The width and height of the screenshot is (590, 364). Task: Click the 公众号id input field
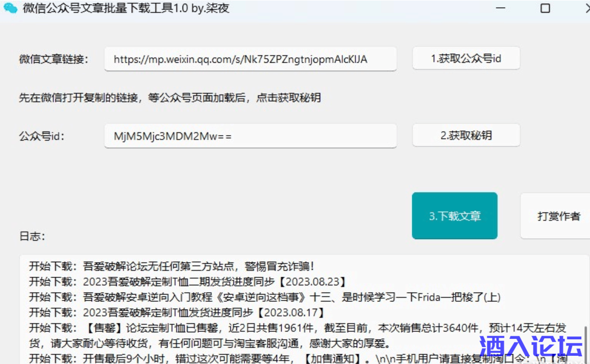pyautogui.click(x=251, y=136)
